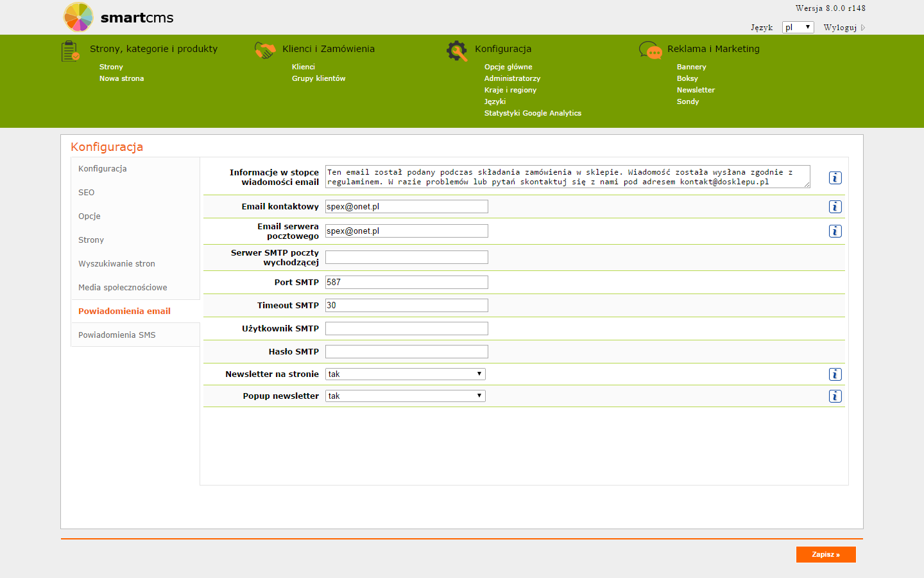
Task: Click the Zapisz save button
Action: coord(826,554)
